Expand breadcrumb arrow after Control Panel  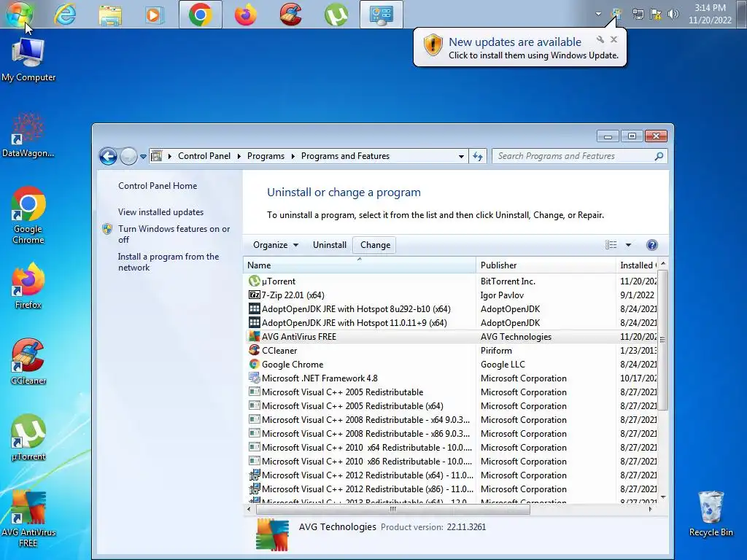tap(239, 156)
